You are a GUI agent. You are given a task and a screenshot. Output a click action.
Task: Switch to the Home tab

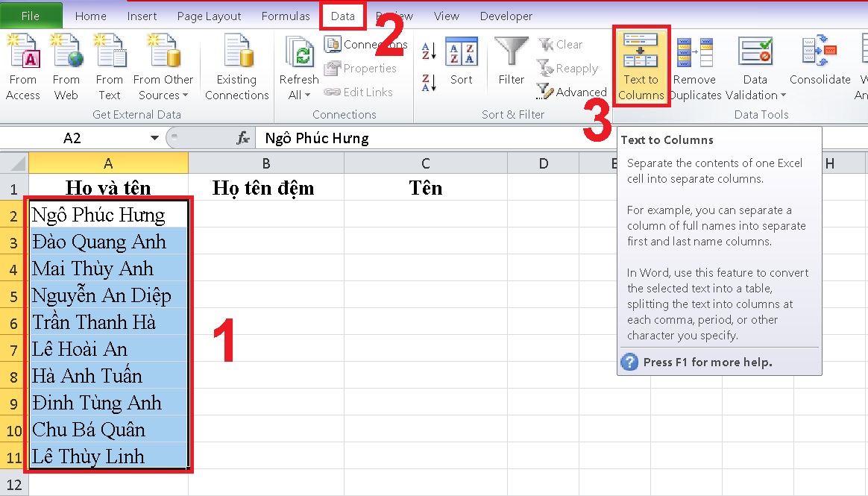tap(90, 16)
